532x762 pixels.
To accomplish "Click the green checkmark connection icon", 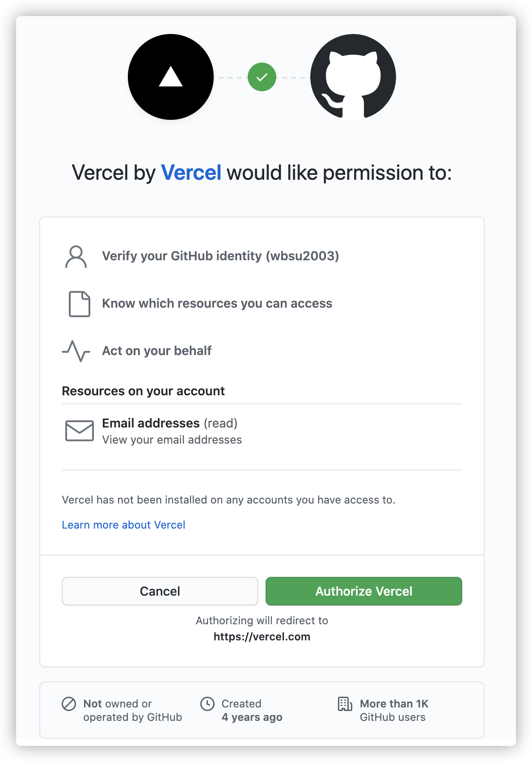I will [262, 77].
